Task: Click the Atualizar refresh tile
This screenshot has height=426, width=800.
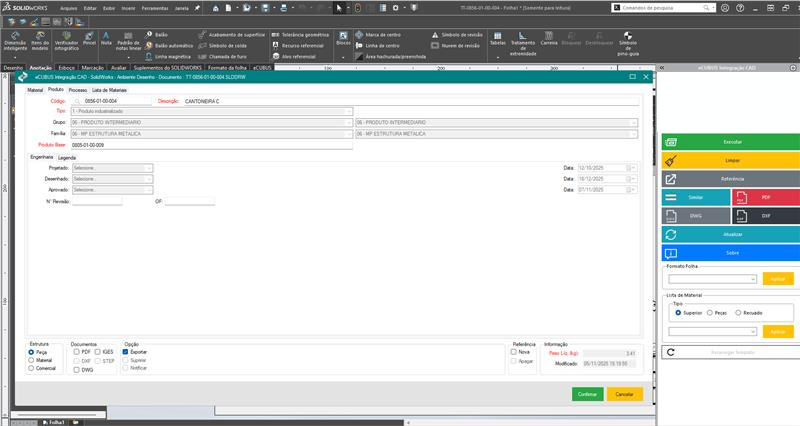Action: (x=729, y=234)
